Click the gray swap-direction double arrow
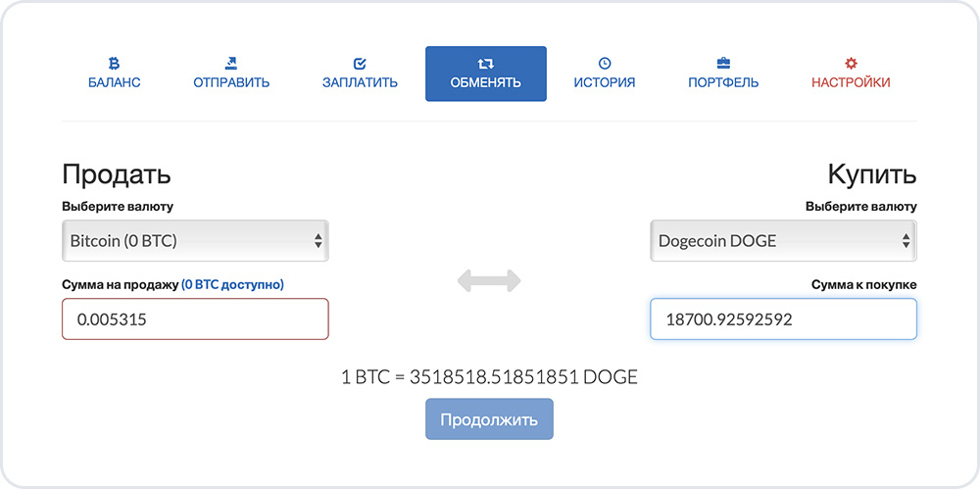This screenshot has height=489, width=980. coord(489,281)
